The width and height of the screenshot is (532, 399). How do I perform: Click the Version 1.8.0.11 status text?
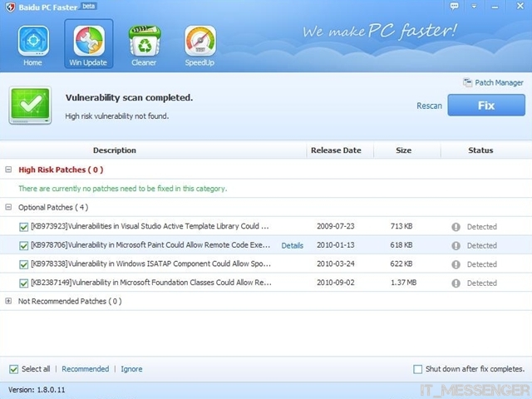pyautogui.click(x=37, y=390)
